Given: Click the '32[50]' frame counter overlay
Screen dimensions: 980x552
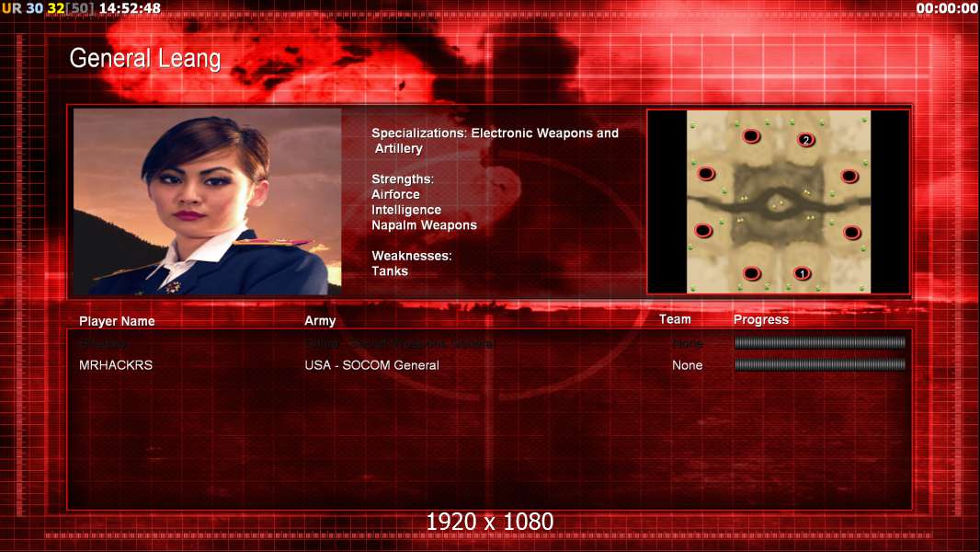Looking at the screenshot, I should [71, 8].
